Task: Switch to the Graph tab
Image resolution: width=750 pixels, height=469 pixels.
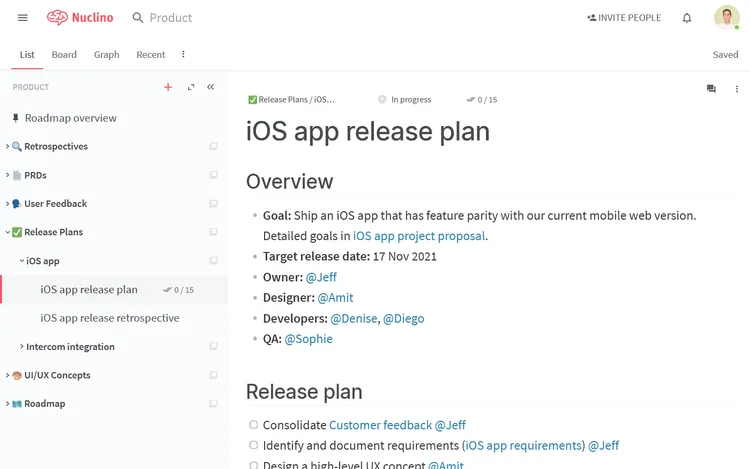Action: point(107,55)
